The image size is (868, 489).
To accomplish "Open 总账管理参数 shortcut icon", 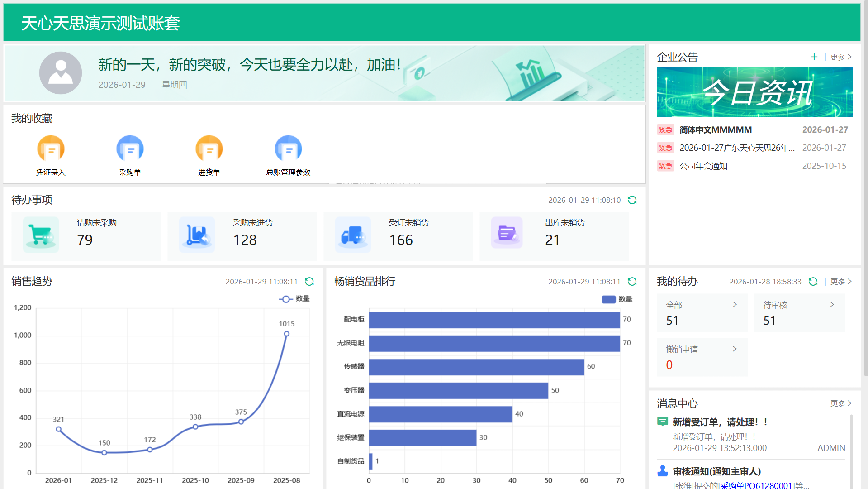I will (288, 149).
